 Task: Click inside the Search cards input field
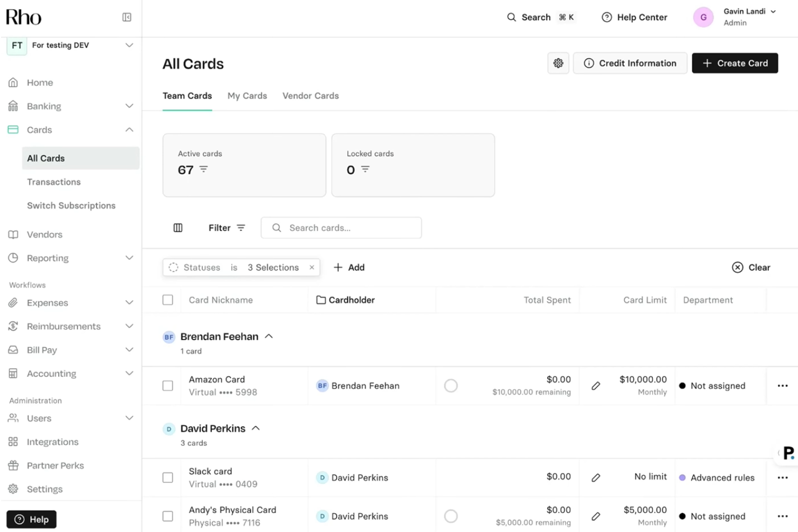341,227
